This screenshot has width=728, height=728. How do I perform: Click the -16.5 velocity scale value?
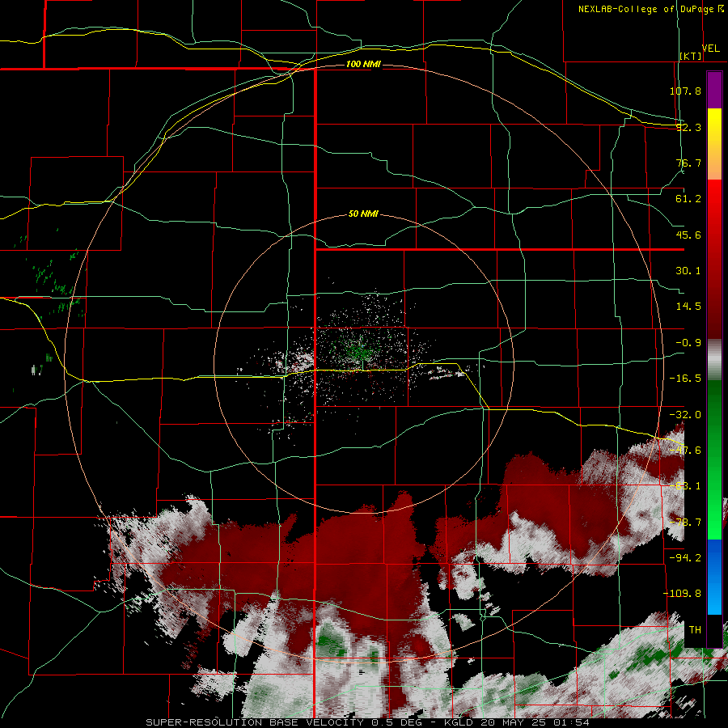point(685,379)
